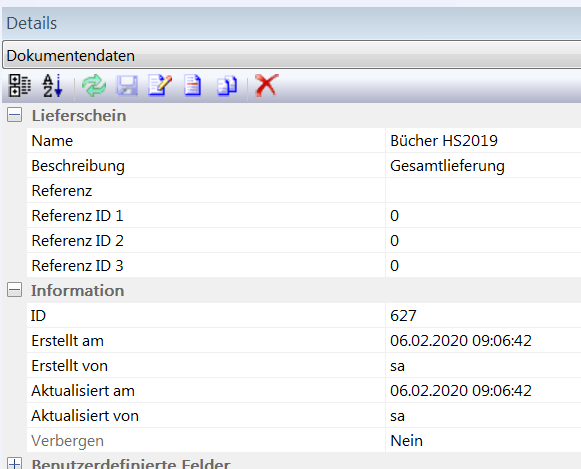Select the Name value Bücher HS2019
The height and width of the screenshot is (469, 581).
pos(484,140)
